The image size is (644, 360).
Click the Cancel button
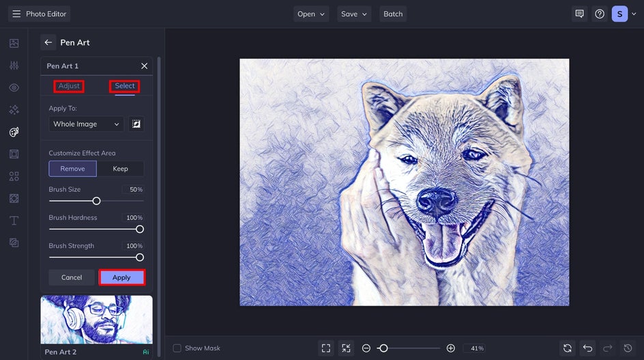72,277
